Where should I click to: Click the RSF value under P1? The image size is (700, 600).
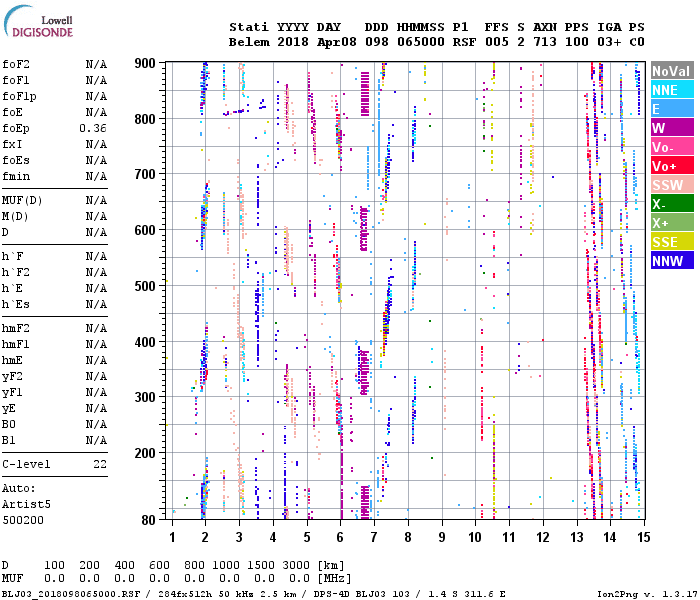(x=464, y=42)
